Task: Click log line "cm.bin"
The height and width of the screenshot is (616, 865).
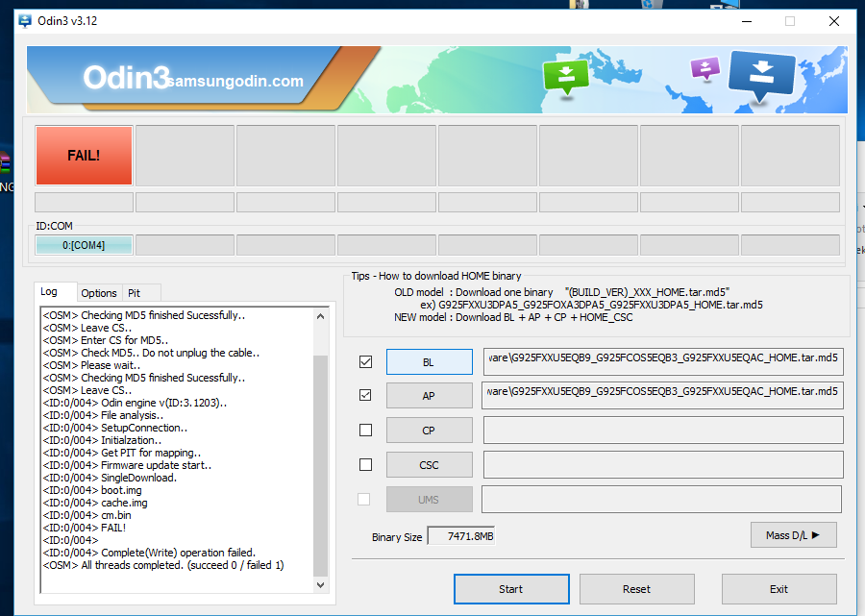Action: click(x=116, y=515)
